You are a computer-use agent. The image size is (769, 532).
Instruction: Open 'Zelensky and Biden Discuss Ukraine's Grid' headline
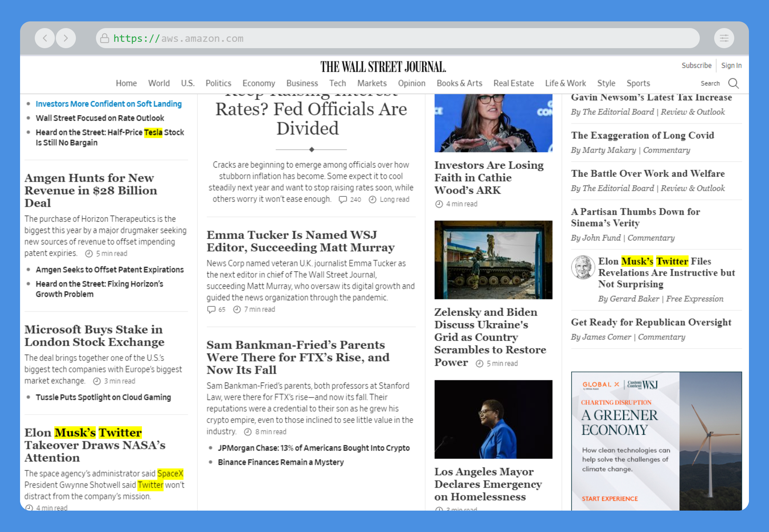click(490, 337)
